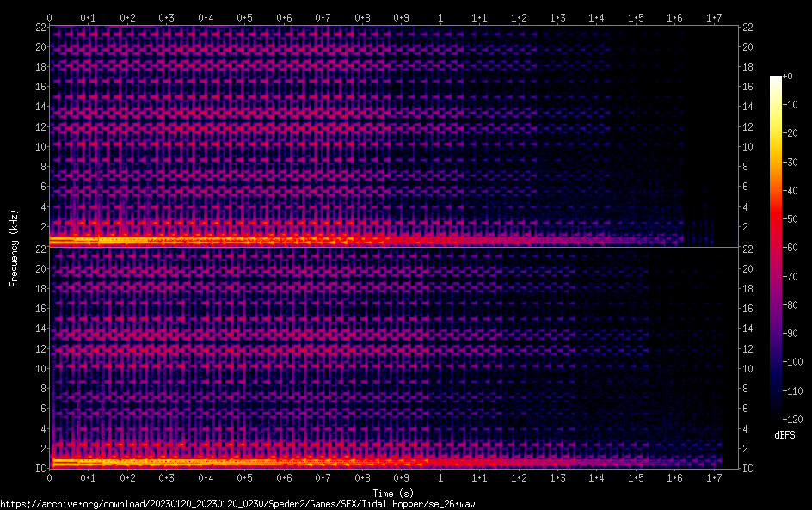Viewport: 812px width, 510px height.
Task: Click the 20 kHz label on upper channel's right axis
Action: click(749, 47)
